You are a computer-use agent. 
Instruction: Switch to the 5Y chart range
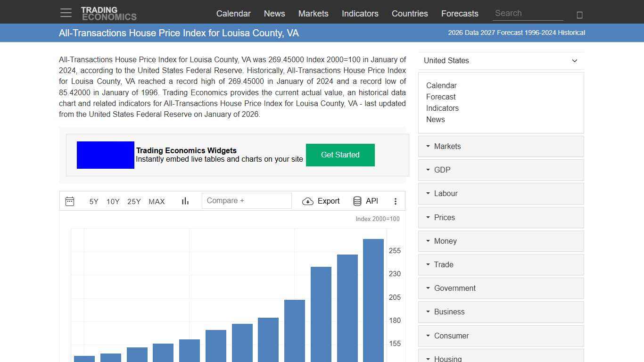tap(93, 201)
